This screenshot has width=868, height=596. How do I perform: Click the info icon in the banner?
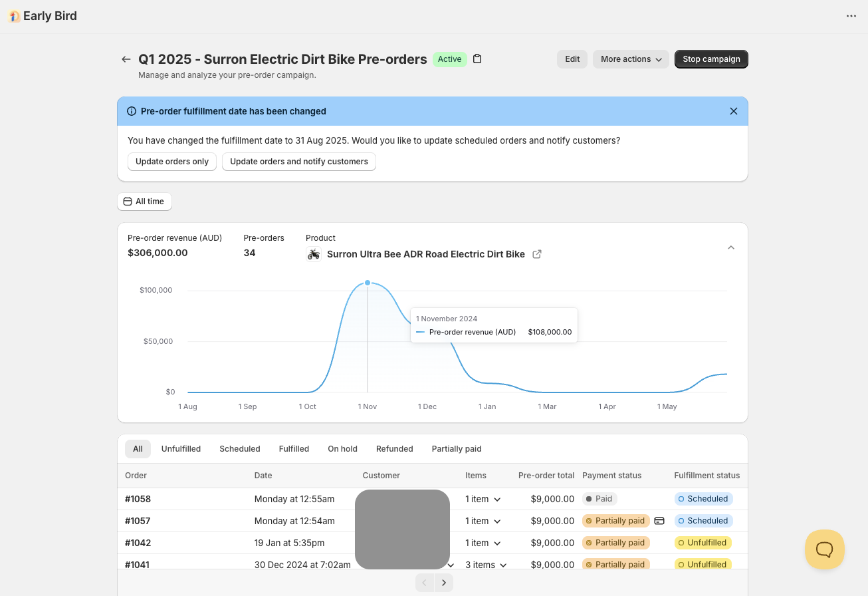[x=132, y=111]
